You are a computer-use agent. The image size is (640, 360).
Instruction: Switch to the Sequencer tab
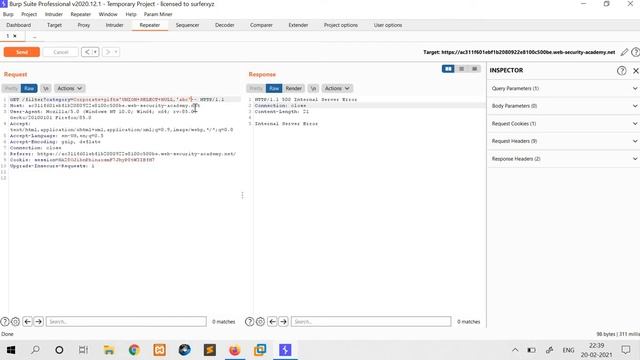pyautogui.click(x=187, y=25)
